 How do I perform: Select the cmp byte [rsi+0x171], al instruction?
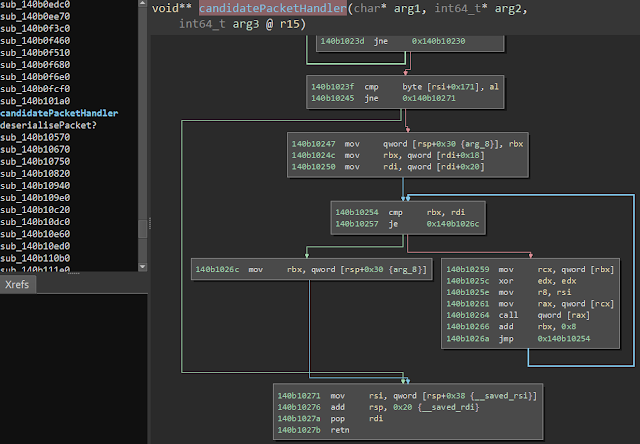[405, 87]
